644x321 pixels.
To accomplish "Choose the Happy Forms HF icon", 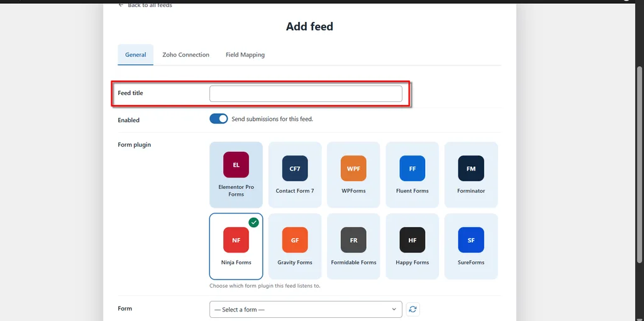I will coord(413,240).
